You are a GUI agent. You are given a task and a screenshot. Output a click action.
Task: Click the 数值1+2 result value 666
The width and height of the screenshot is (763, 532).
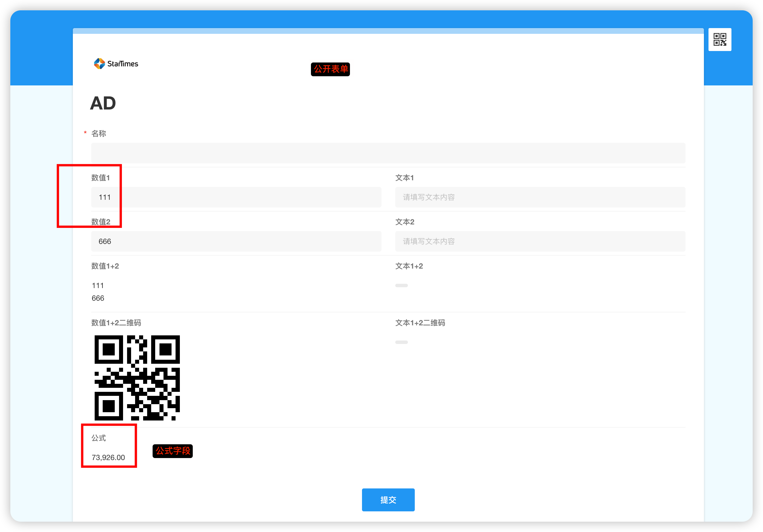[98, 298]
